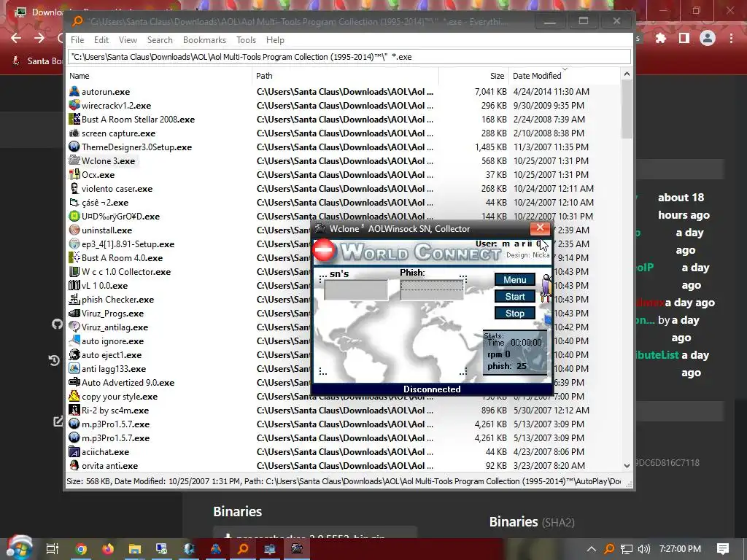Sort by Date Modified column header
The width and height of the screenshot is (747, 560).
click(x=565, y=76)
